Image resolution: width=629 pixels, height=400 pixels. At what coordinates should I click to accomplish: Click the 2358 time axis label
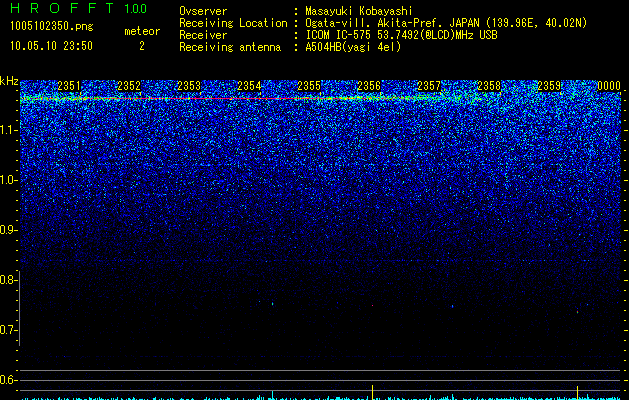click(x=489, y=86)
